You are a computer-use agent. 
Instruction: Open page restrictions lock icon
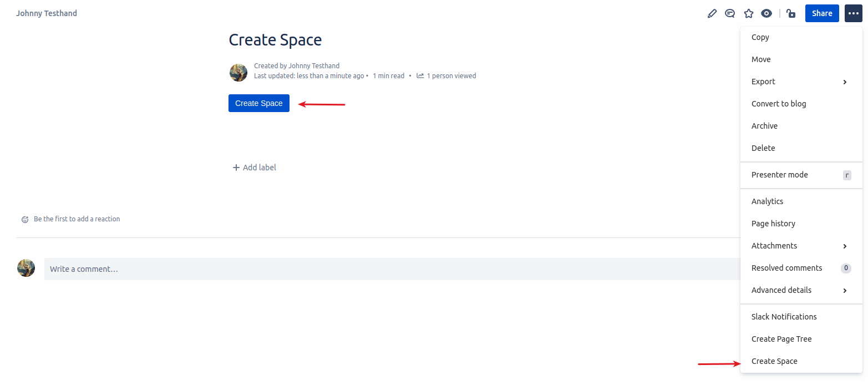pyautogui.click(x=791, y=13)
